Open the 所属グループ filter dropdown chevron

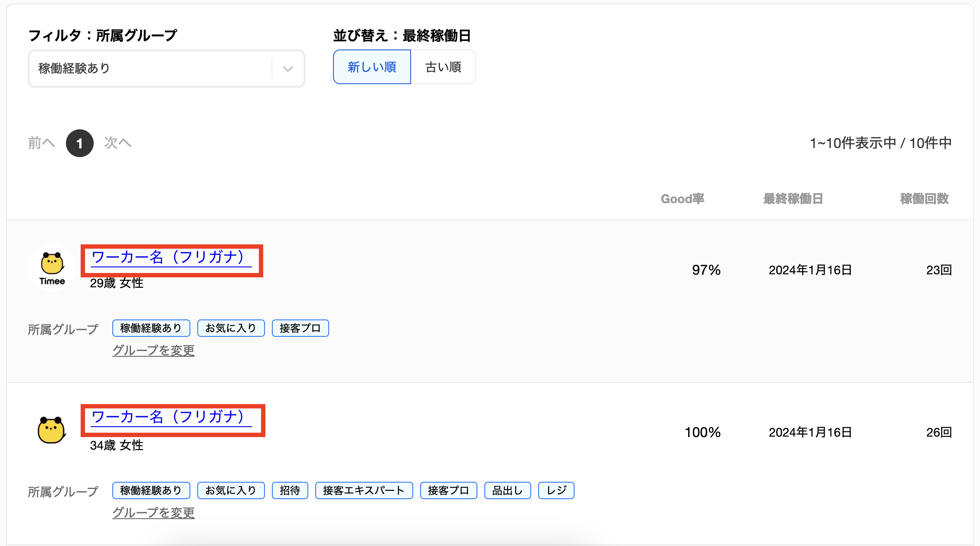[288, 69]
